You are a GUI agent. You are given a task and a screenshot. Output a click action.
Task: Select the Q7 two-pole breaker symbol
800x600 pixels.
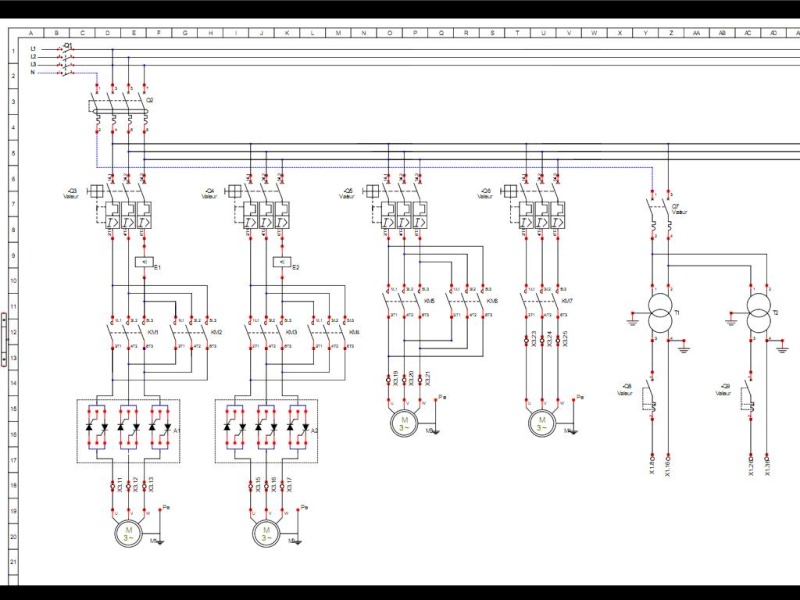point(661,214)
